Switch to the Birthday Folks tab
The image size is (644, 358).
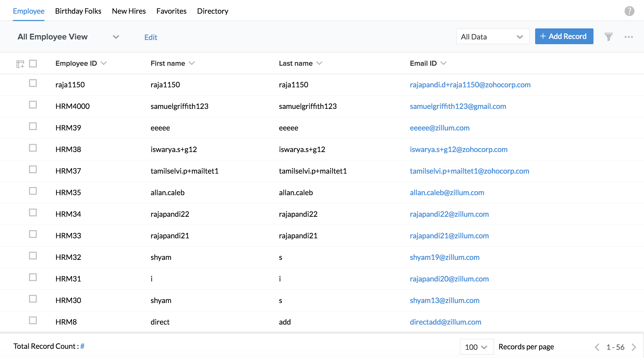click(x=78, y=11)
